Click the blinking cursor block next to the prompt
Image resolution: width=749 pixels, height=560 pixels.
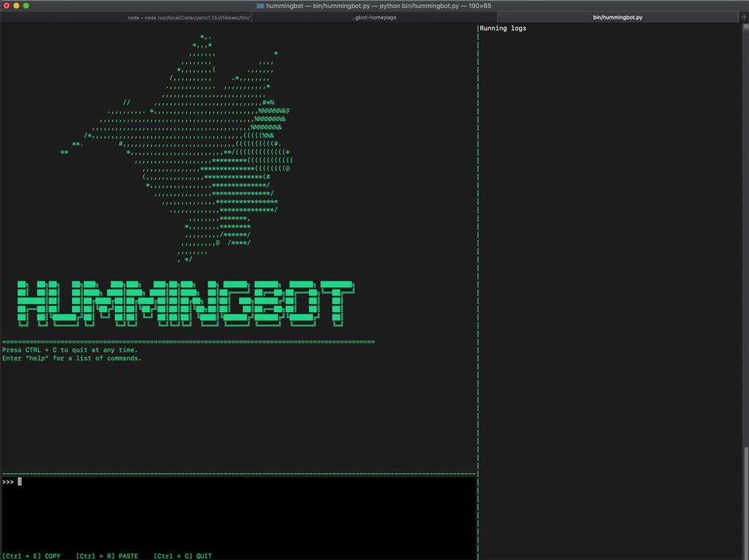(20, 481)
